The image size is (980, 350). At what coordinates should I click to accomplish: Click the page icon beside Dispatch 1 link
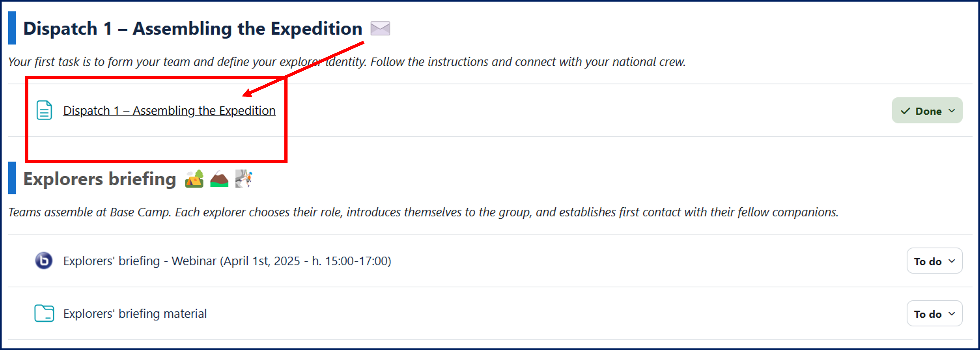tap(44, 110)
